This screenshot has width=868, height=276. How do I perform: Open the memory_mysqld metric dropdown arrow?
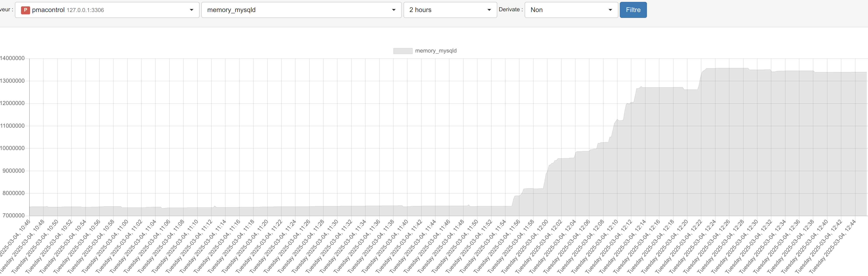tap(394, 10)
